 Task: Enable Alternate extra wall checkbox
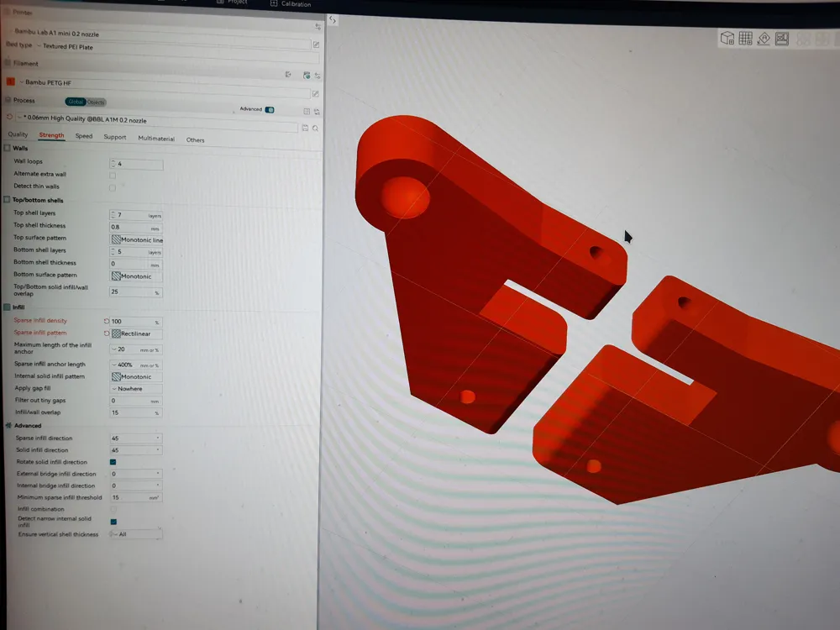[113, 176]
